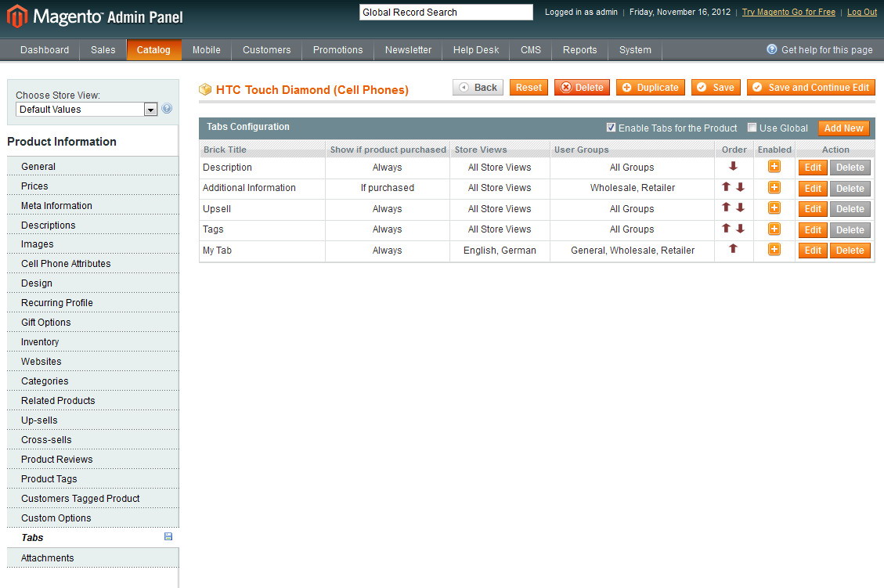Expand the System menu
Screen dimensions: 884x588
coord(635,50)
